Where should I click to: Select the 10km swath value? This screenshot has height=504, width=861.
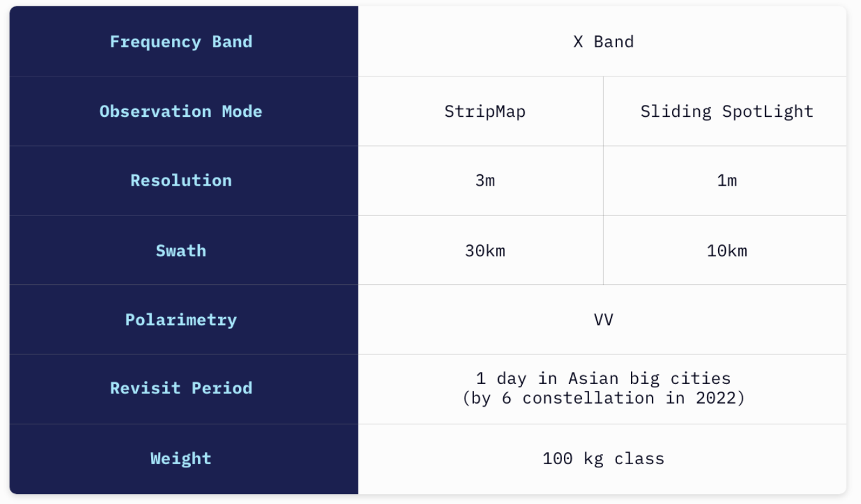pos(725,250)
